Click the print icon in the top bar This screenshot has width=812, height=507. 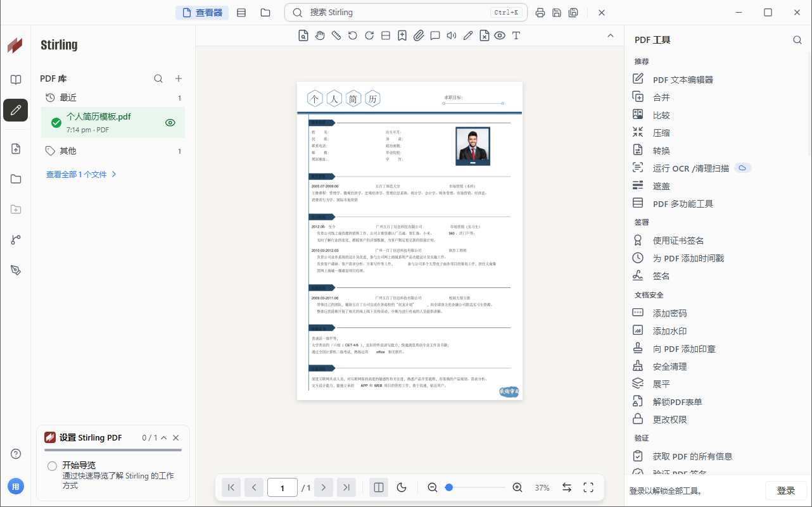pyautogui.click(x=540, y=13)
